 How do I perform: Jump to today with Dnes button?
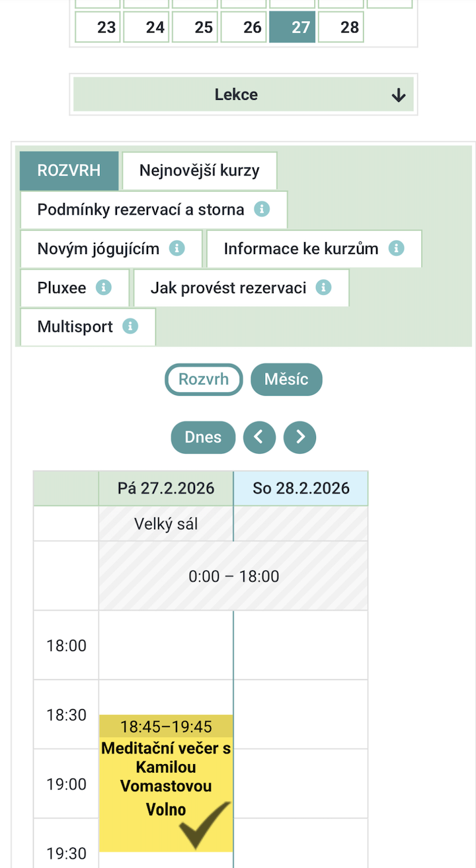pos(203,437)
